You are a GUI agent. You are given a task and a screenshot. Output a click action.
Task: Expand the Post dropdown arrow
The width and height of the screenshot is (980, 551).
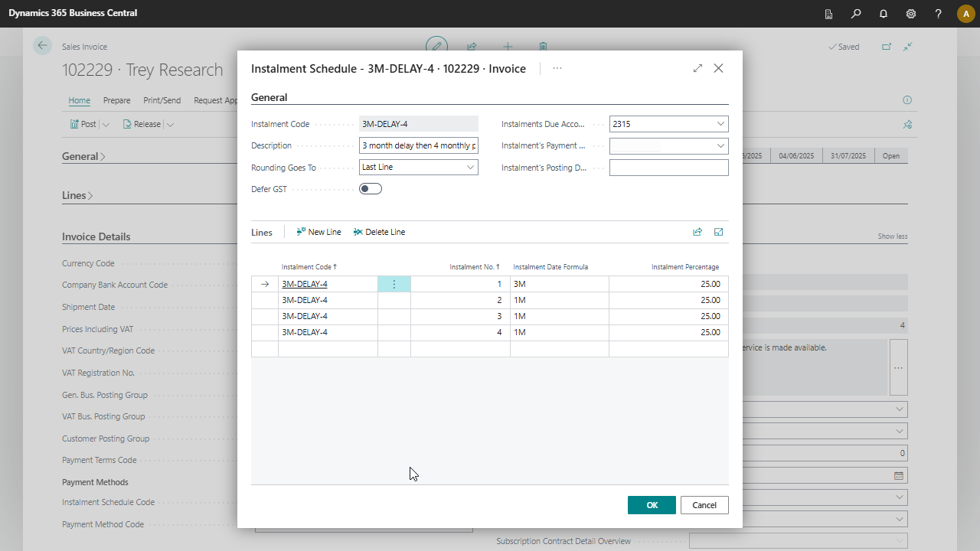coord(106,124)
